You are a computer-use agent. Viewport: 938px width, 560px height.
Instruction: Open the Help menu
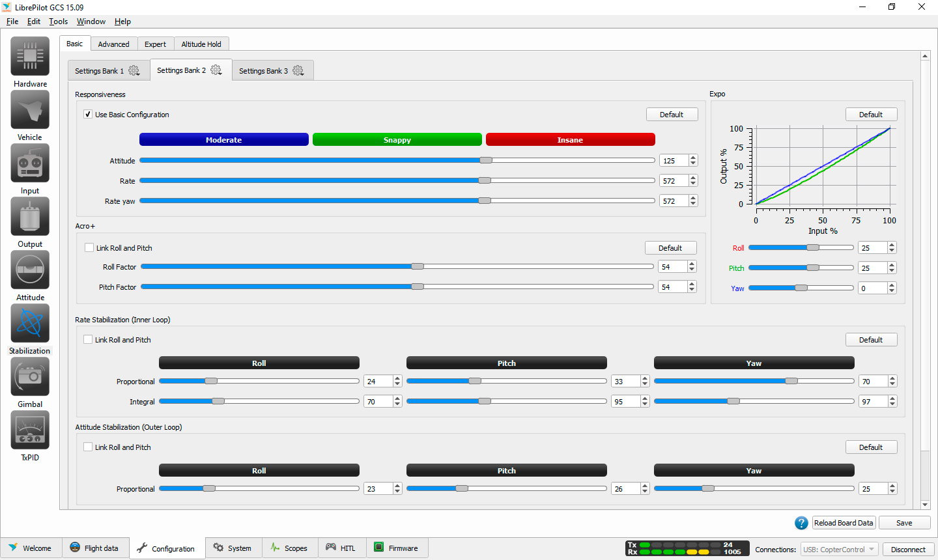click(122, 21)
